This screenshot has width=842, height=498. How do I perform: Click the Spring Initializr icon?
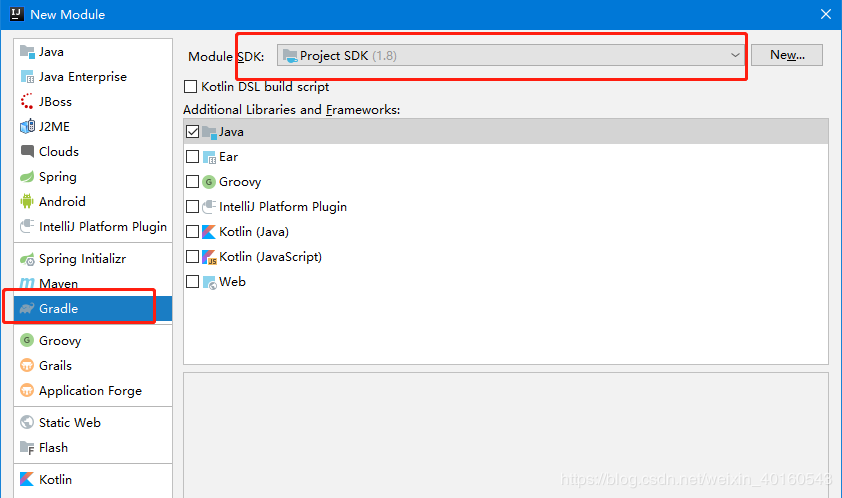27,259
